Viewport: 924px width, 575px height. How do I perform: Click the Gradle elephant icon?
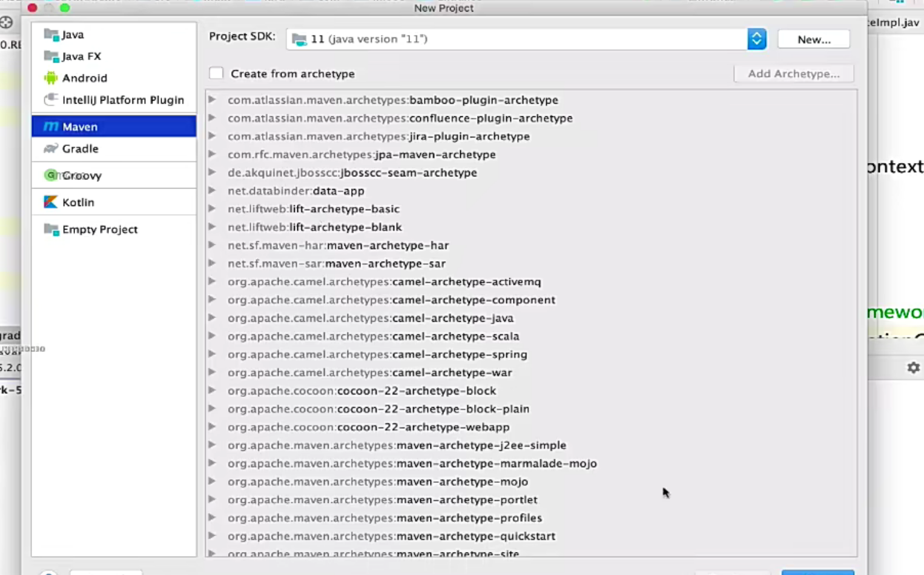(51, 148)
